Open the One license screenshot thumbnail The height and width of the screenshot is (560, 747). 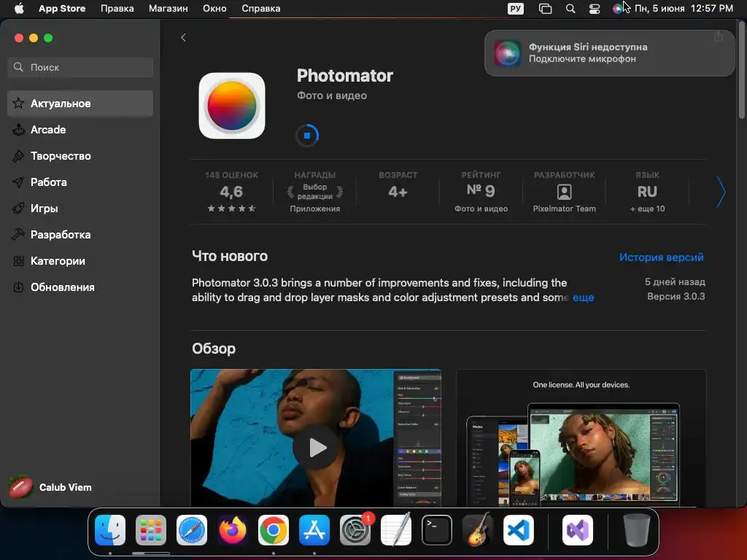click(581, 437)
